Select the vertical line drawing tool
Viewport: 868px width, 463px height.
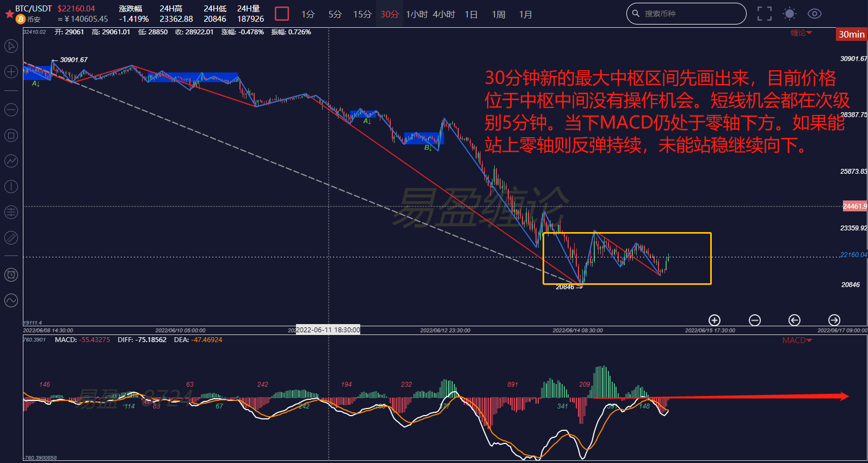pos(11,186)
